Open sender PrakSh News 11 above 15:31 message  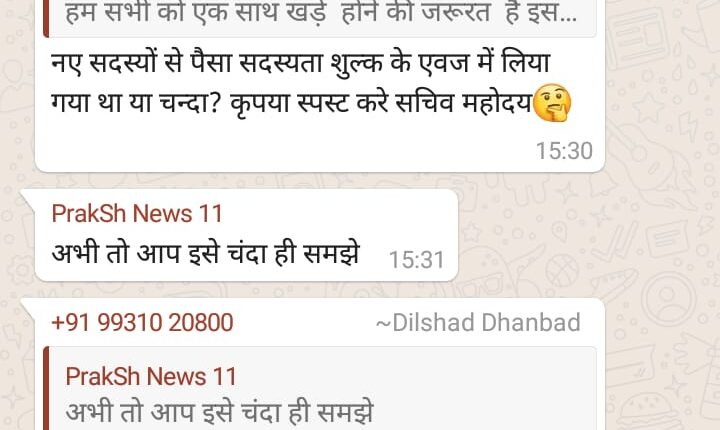(x=137, y=214)
